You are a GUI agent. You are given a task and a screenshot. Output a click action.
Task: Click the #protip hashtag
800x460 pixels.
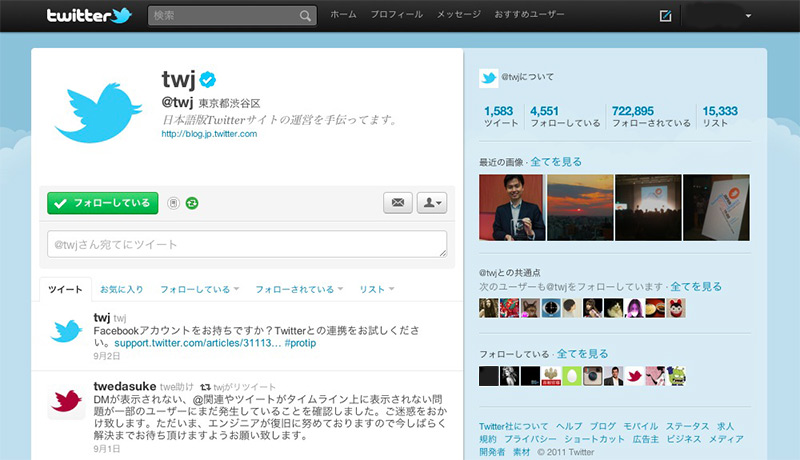tap(300, 343)
